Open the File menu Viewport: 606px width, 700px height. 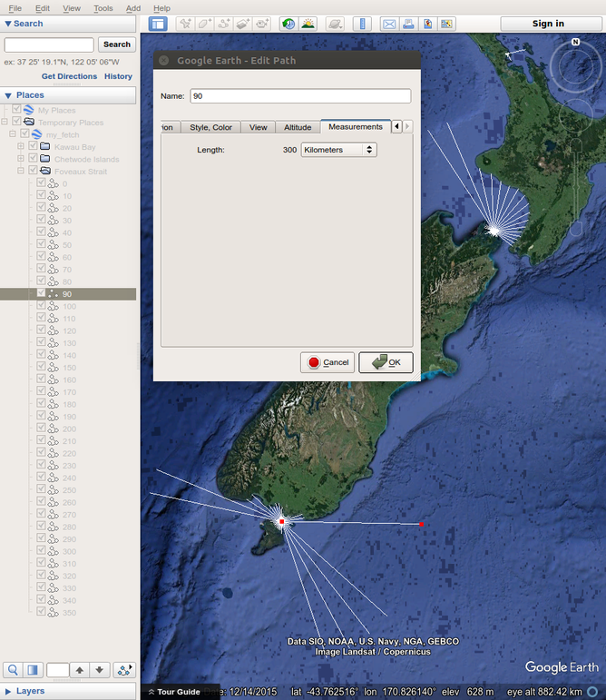15,8
